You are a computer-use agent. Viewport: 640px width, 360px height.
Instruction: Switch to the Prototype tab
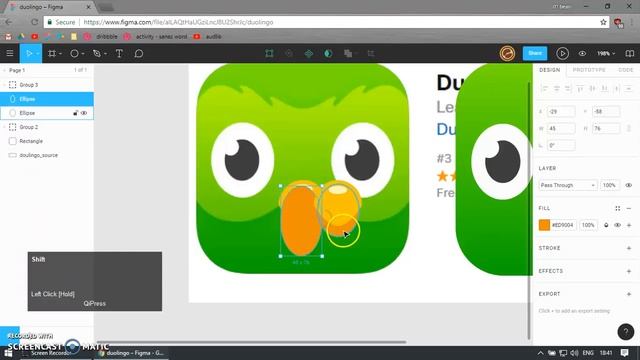[589, 70]
